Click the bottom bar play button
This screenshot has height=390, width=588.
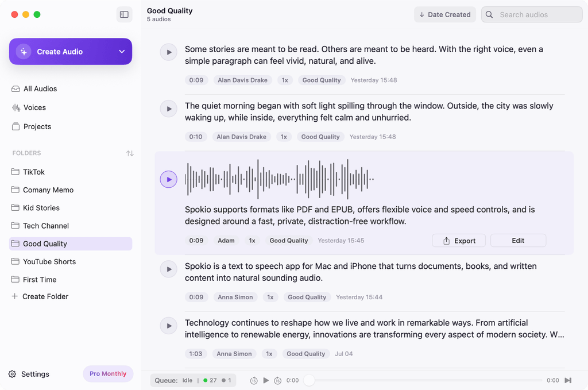click(266, 380)
